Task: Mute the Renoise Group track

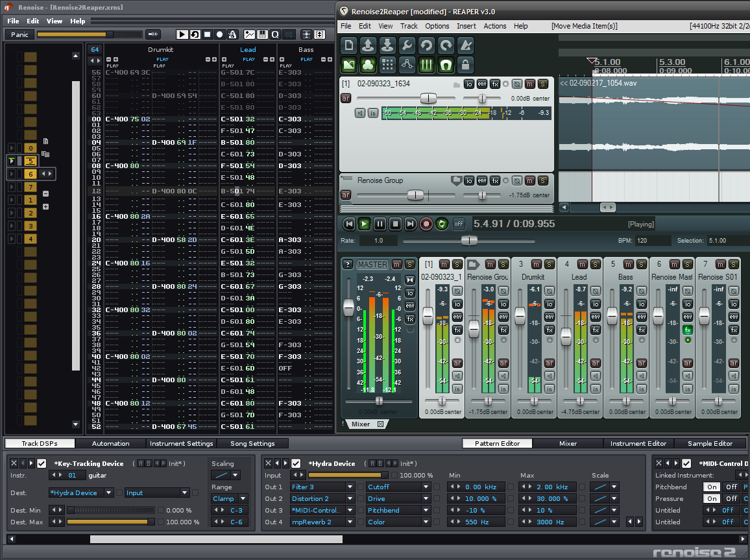Action: click(x=529, y=181)
